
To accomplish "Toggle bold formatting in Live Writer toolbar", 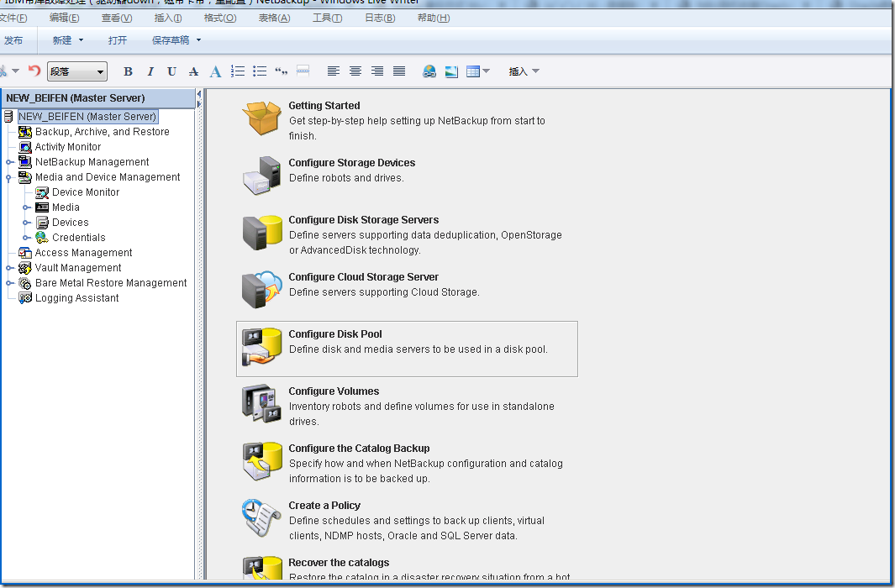I will [x=128, y=71].
